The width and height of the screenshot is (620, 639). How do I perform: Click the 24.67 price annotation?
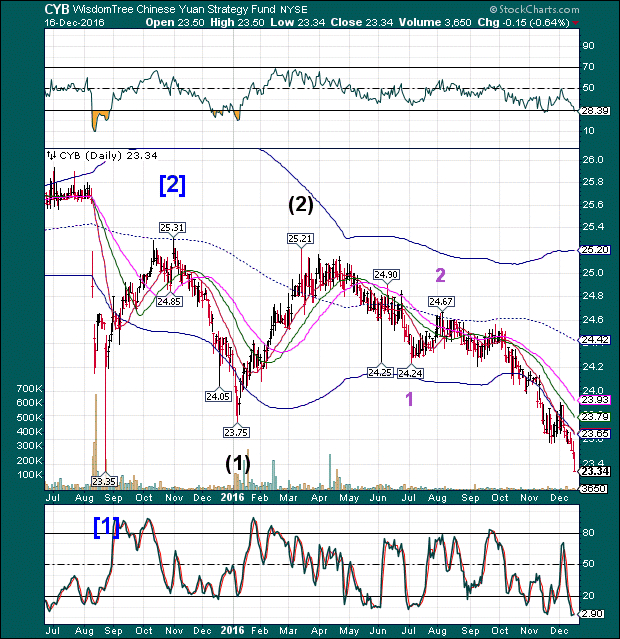(441, 302)
